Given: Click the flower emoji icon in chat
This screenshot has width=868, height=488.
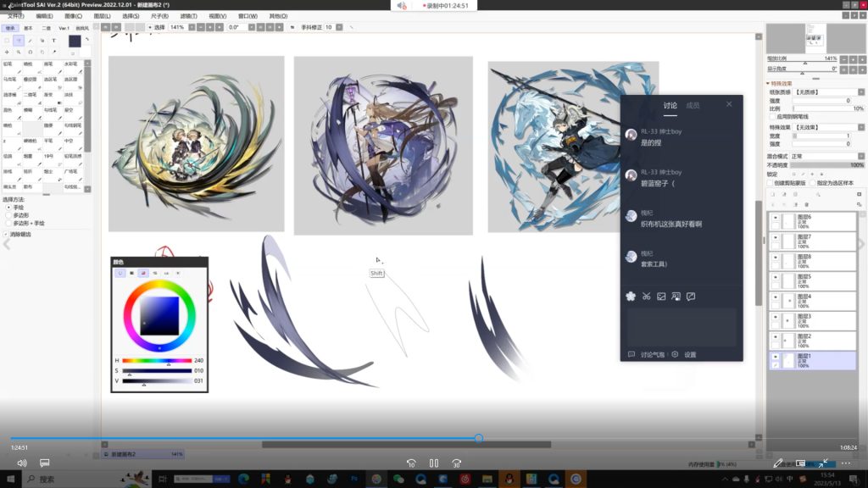Looking at the screenshot, I should [x=631, y=296].
